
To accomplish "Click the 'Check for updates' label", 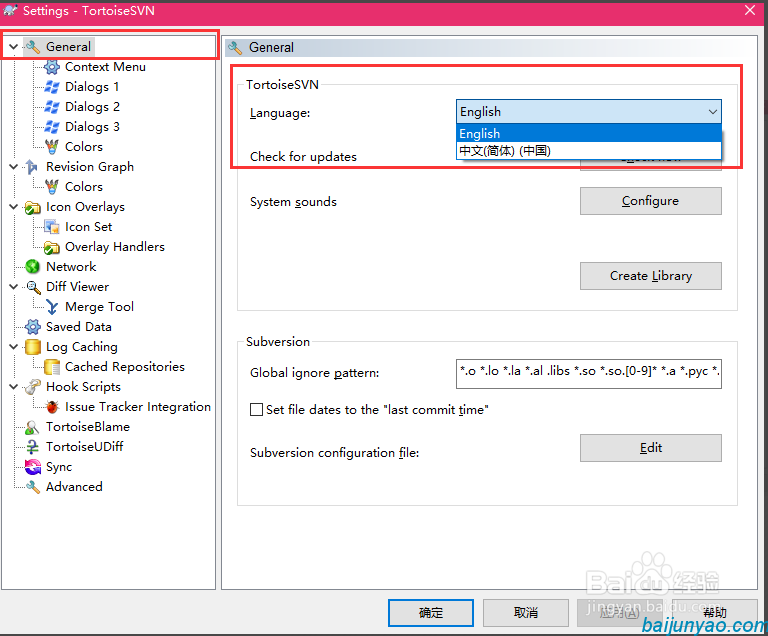I will click(303, 157).
